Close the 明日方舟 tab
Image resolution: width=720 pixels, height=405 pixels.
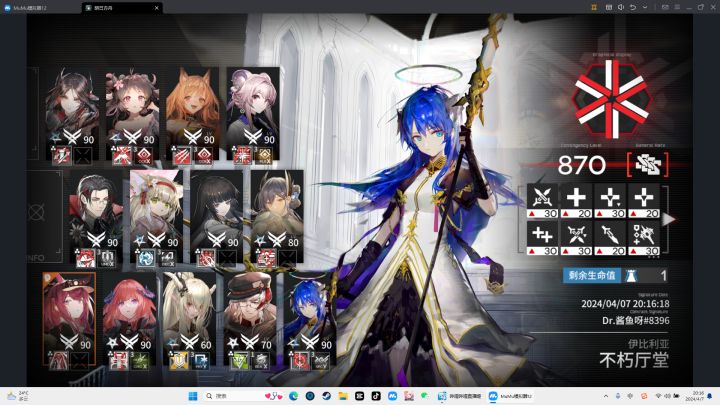(x=157, y=8)
